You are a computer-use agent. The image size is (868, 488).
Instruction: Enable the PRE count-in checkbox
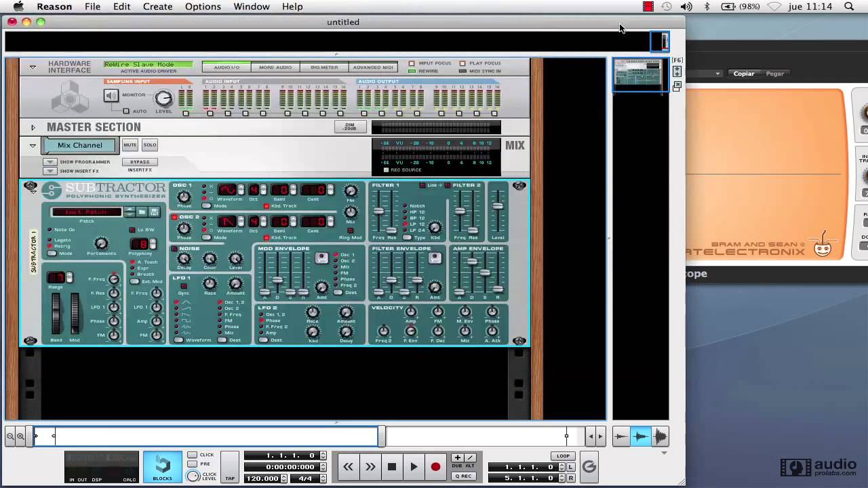tap(193, 464)
